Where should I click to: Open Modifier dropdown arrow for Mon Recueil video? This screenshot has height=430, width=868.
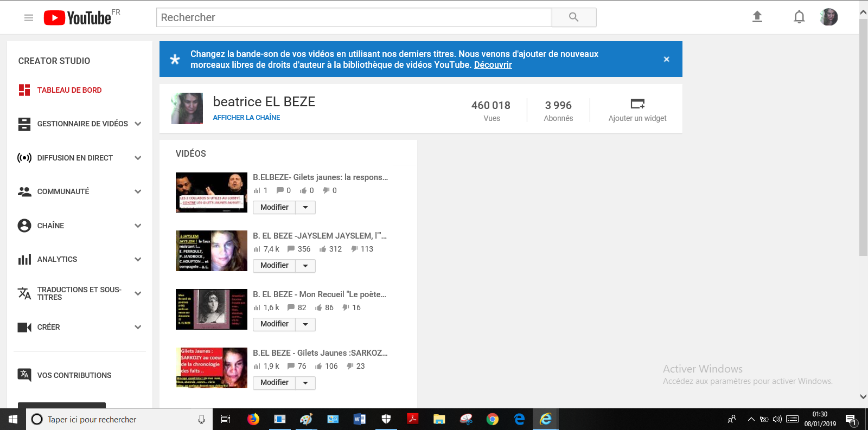coord(305,324)
